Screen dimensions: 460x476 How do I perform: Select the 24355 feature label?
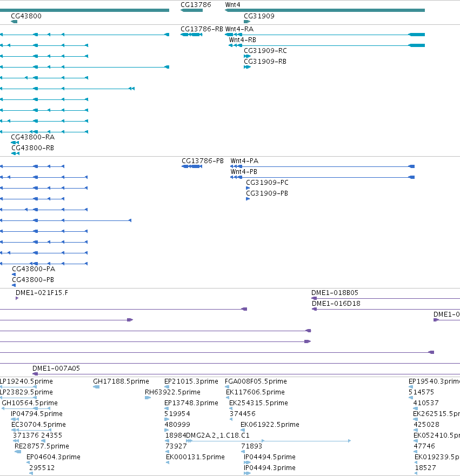click(x=51, y=435)
